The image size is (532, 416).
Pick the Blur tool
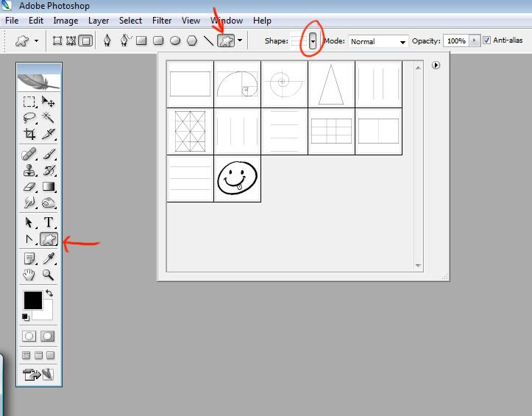coord(29,202)
